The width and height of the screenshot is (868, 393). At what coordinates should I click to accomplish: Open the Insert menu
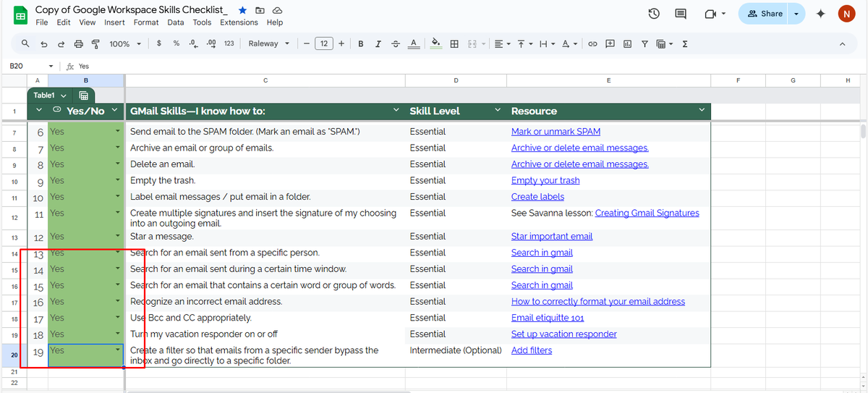click(x=114, y=22)
